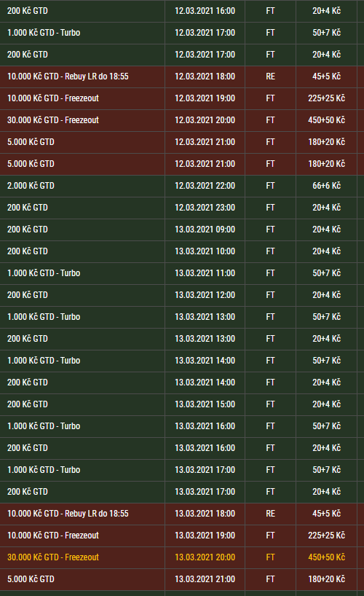
Task: Open the highlighted 30.000 Kč GTD Freezeout tournament
Action: [x=182, y=557]
